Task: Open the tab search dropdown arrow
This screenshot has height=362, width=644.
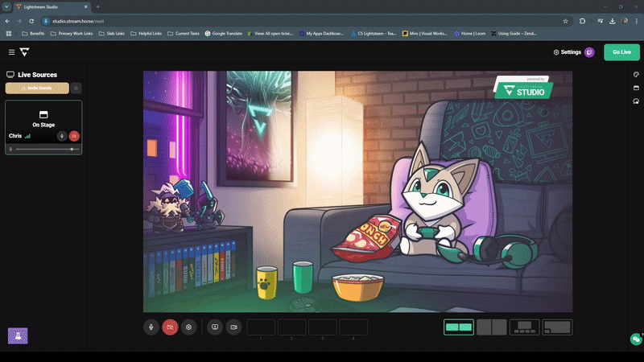Action: 6,7
